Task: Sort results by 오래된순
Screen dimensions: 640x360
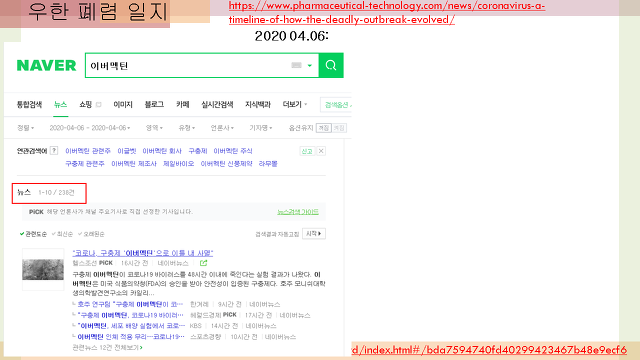Action: pos(91,234)
